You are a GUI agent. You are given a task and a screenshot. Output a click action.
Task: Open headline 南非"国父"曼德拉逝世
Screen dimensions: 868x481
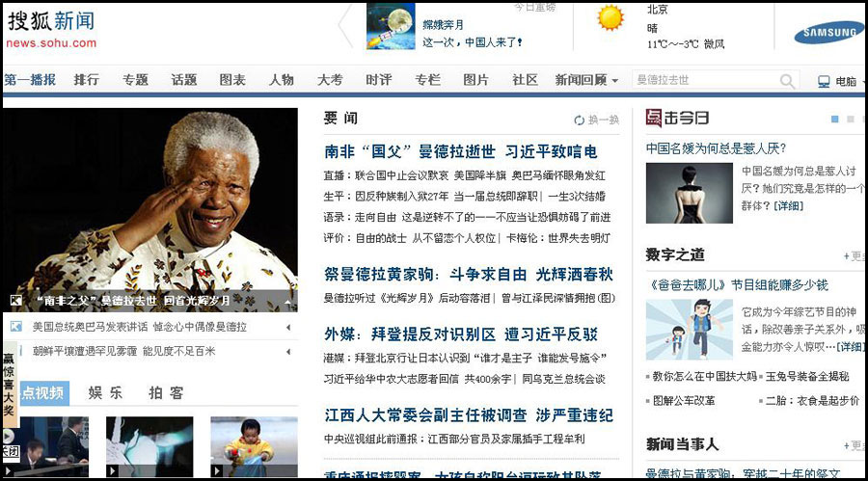tap(461, 151)
